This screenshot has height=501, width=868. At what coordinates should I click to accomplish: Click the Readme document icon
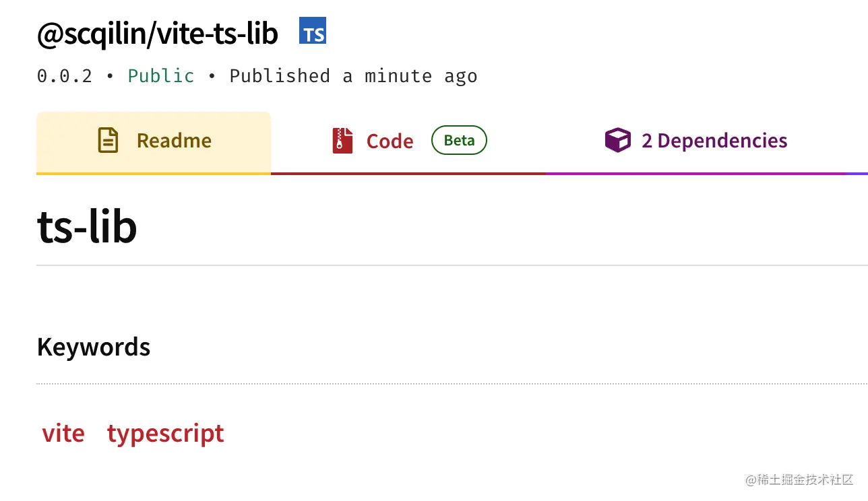click(x=108, y=140)
